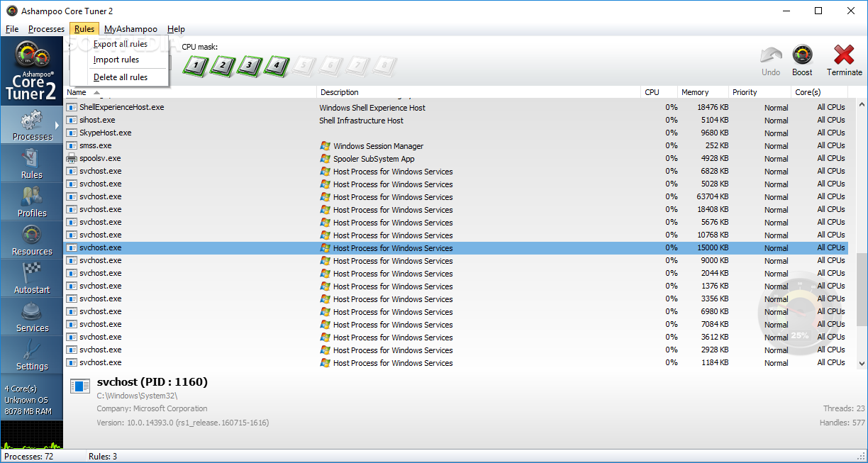Open the Resources sidebar section
Screen dimensions: 868x463
tap(32, 240)
